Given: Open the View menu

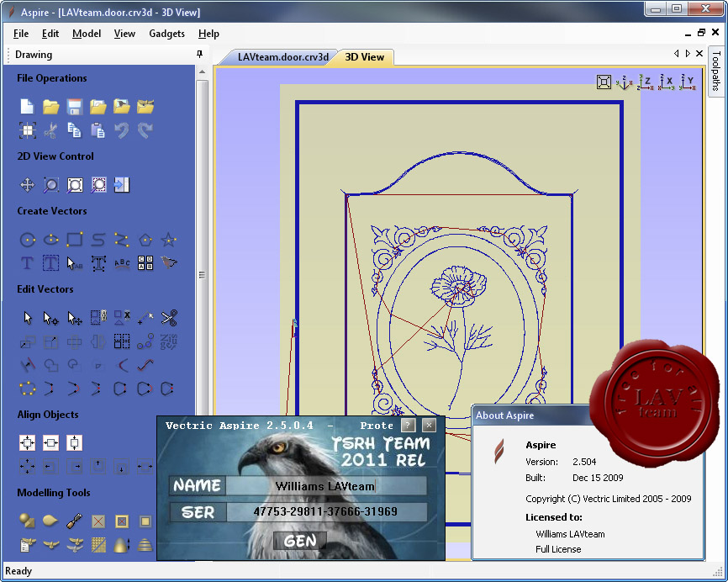Looking at the screenshot, I should 124,34.
